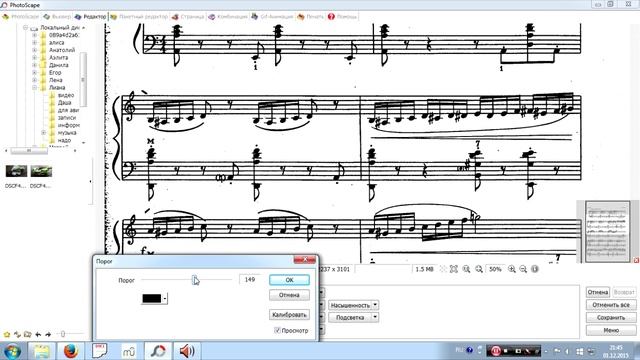Viewport: 640px width, 360px height.
Task: Expand the Данила folder node
Action: (35, 65)
